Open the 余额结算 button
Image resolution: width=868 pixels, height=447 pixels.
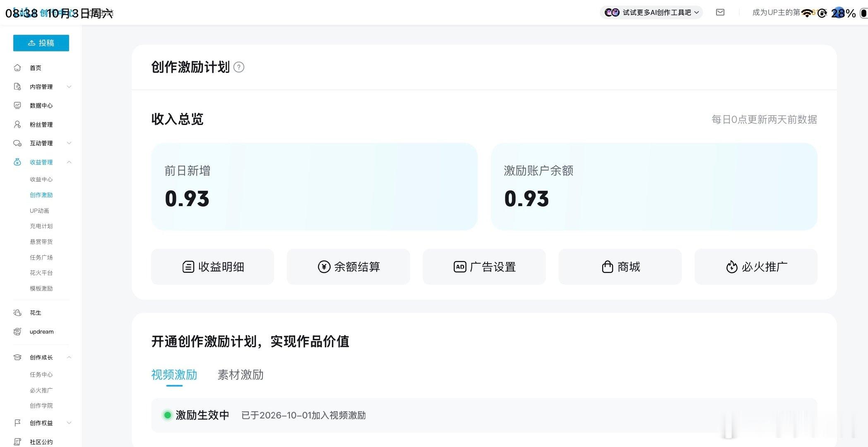tap(349, 267)
